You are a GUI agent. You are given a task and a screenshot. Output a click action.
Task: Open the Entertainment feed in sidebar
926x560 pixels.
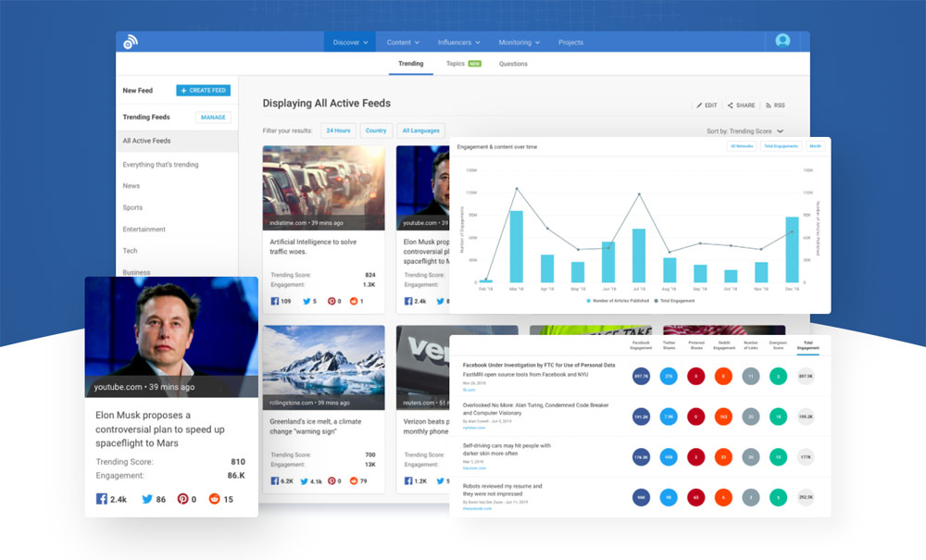(144, 229)
